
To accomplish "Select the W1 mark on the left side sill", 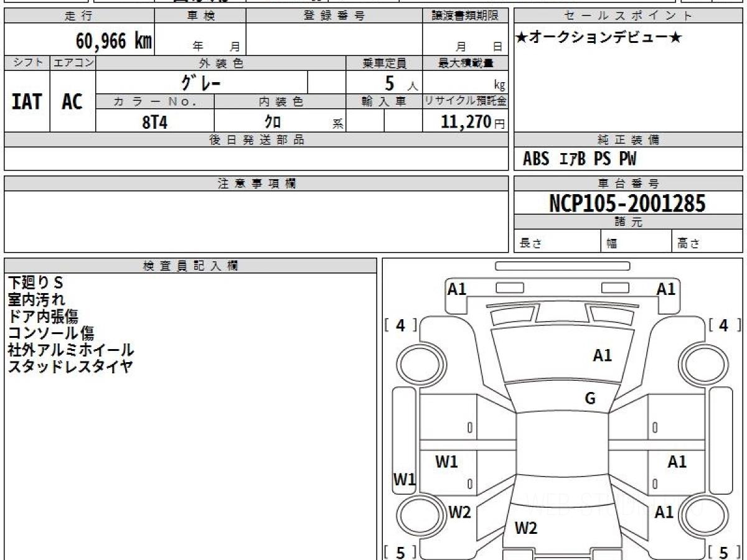I will click(x=405, y=479).
